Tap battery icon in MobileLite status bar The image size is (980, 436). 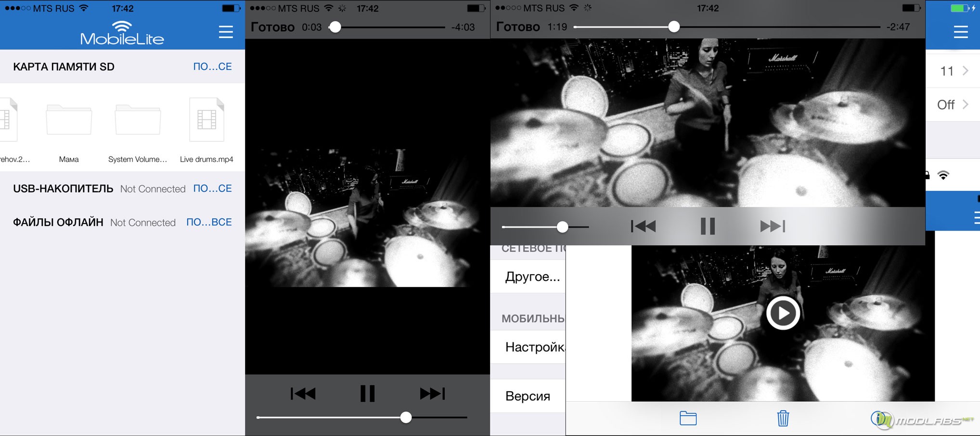tap(231, 8)
